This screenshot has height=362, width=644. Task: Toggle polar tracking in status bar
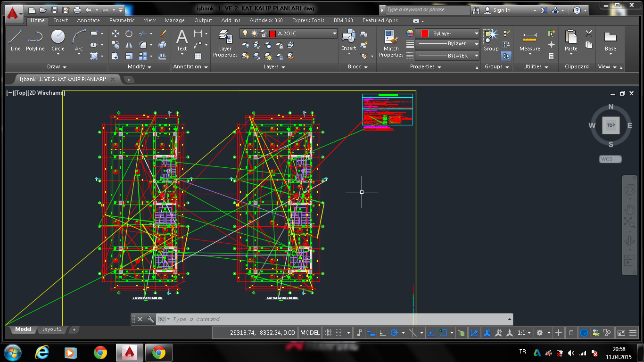(x=394, y=333)
